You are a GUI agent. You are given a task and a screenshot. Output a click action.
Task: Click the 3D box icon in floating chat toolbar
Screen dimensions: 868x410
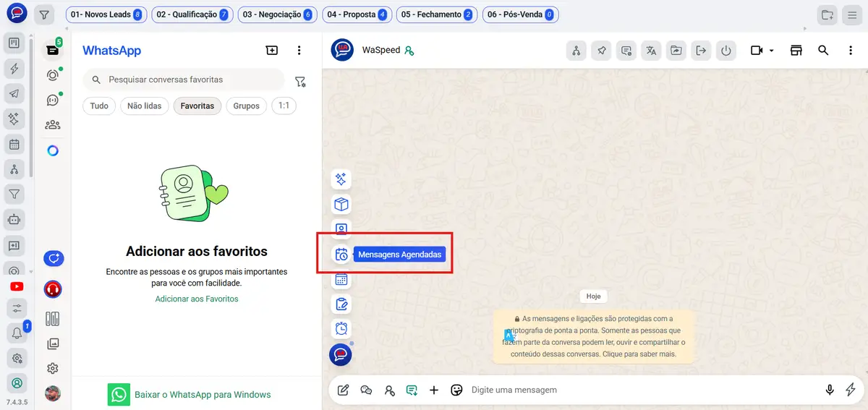(x=341, y=205)
